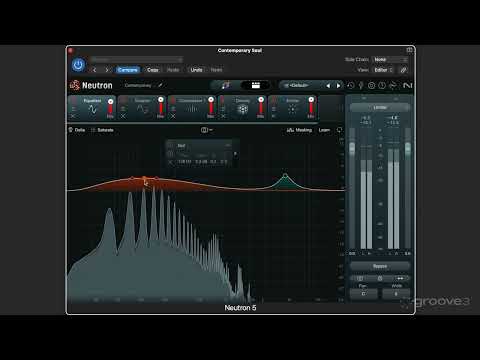Screen dimensions: 480x360
Task: Click the Paste button
Action: pos(173,70)
